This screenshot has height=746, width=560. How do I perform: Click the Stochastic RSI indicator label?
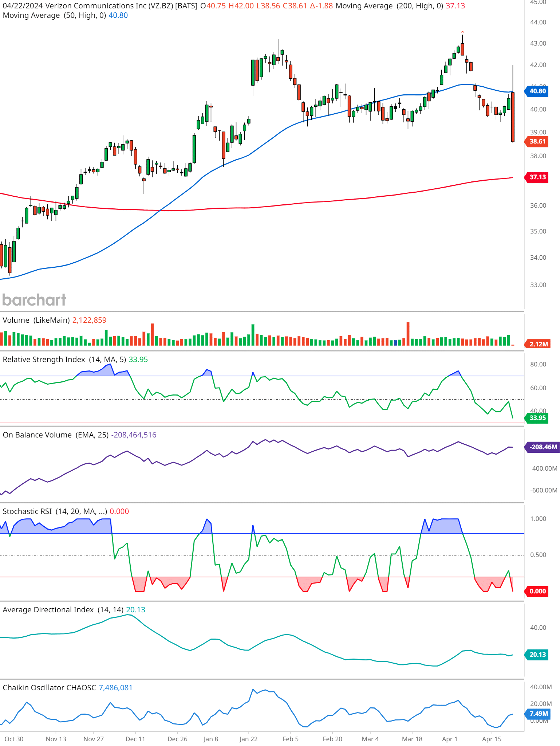tap(55, 511)
